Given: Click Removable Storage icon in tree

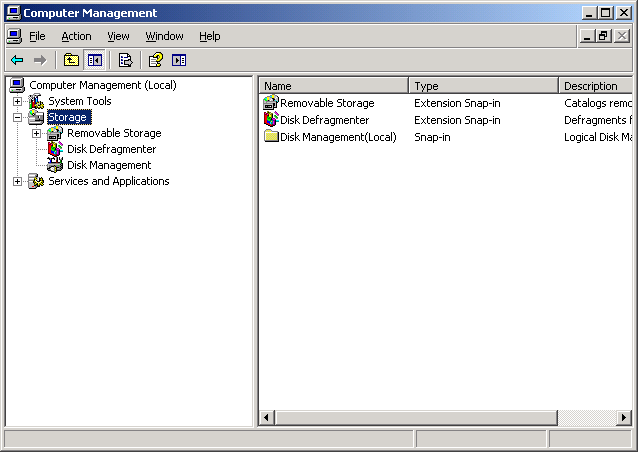Looking at the screenshot, I should 55,133.
